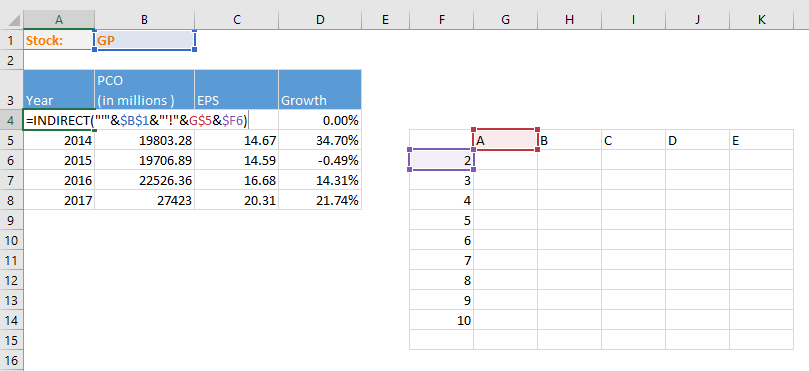809x371 pixels.
Task: Click the Growth table header
Action: coord(320,89)
